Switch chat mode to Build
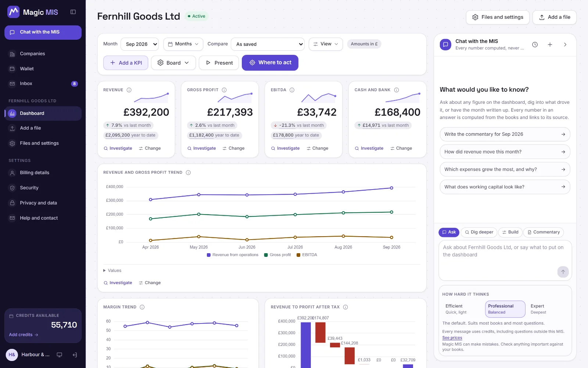This screenshot has width=588, height=368. (510, 232)
